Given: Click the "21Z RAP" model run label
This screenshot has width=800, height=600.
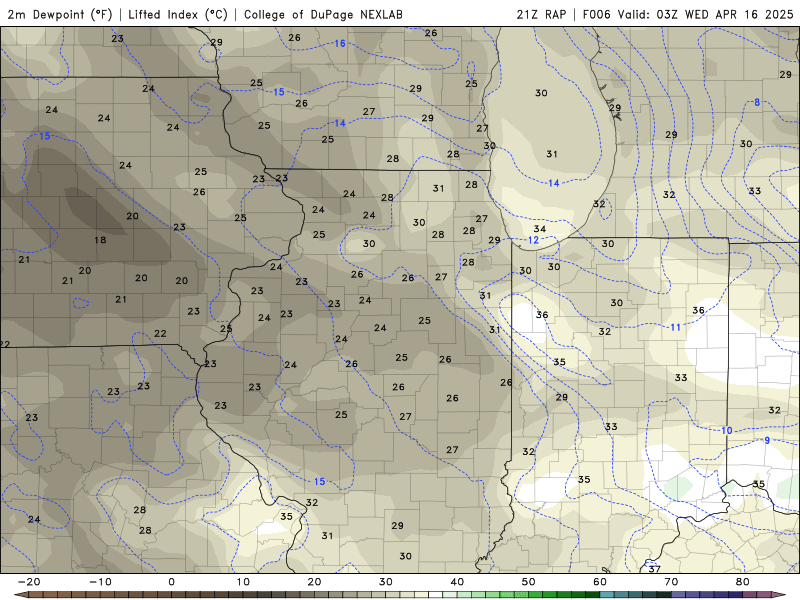Looking at the screenshot, I should (x=541, y=14).
